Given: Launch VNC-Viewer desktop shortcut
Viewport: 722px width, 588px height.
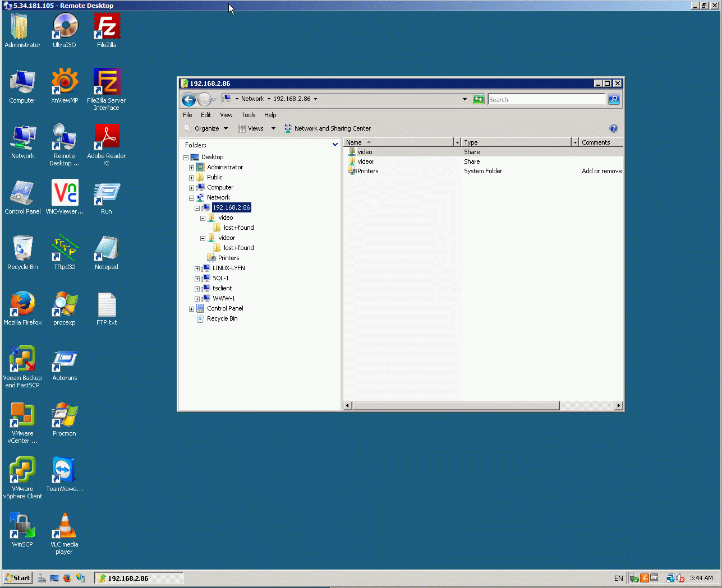Looking at the screenshot, I should (x=65, y=197).
